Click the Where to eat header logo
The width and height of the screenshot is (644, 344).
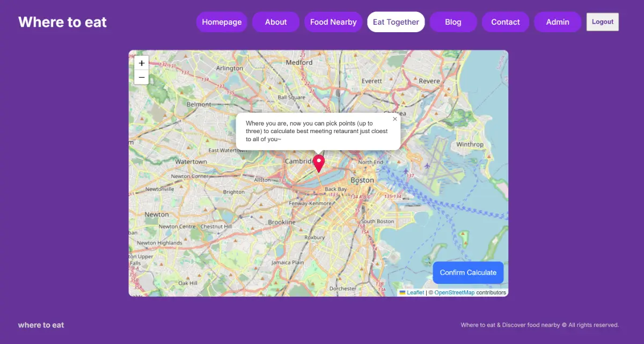62,22
